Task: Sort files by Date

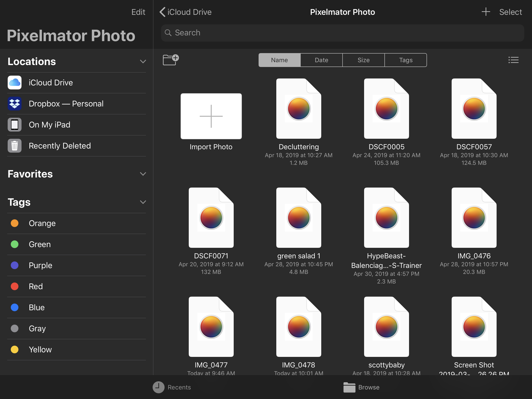Action: point(321,60)
